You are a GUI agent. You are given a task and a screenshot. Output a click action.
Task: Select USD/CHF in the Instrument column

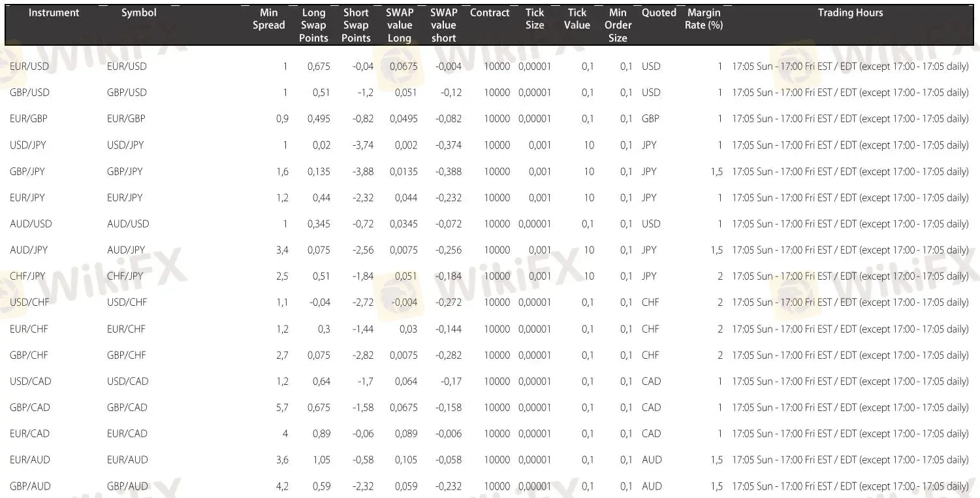[29, 302]
